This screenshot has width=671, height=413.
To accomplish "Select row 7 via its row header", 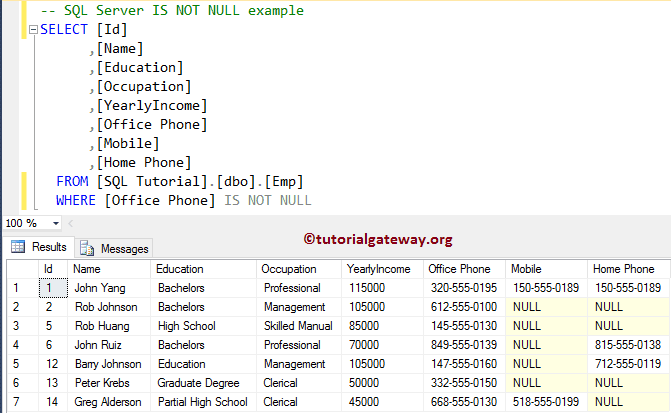I will coord(19,402).
